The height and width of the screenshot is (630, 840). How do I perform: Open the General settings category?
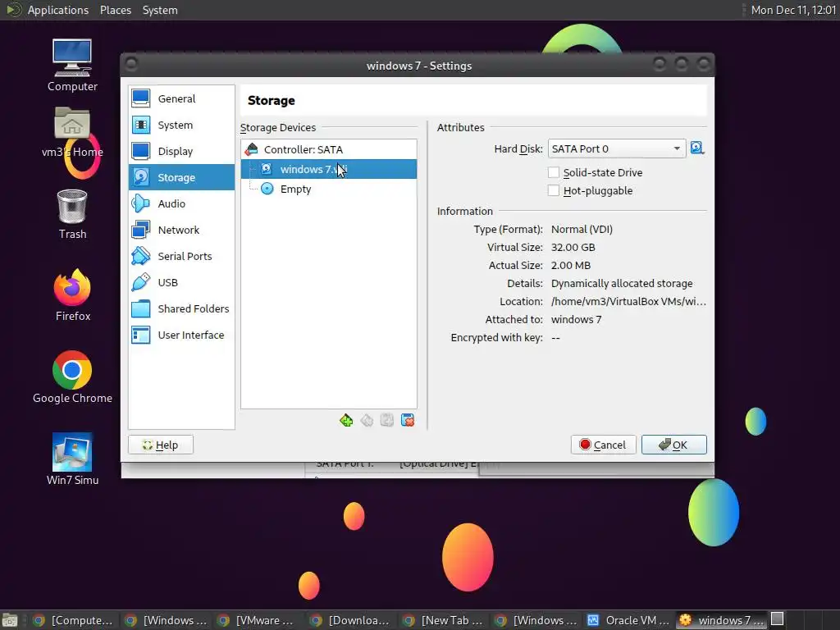click(x=181, y=98)
